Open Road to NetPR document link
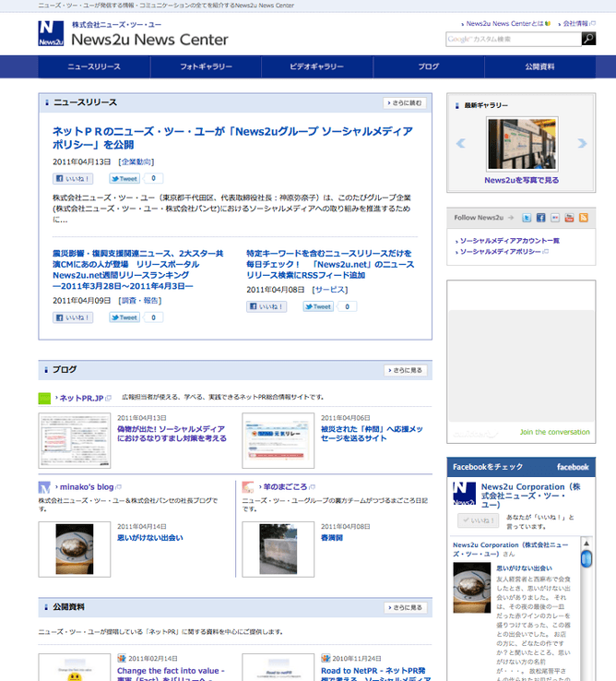The image size is (616, 681). [376, 674]
